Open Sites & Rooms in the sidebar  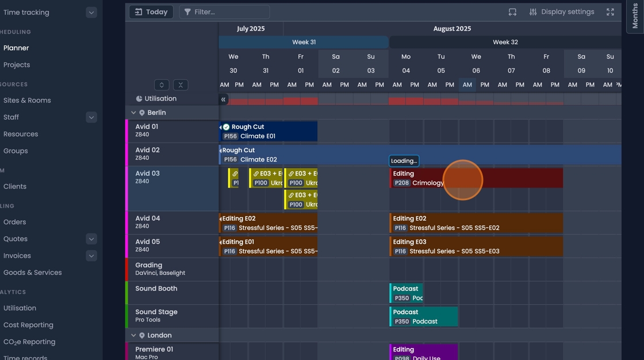tap(27, 100)
